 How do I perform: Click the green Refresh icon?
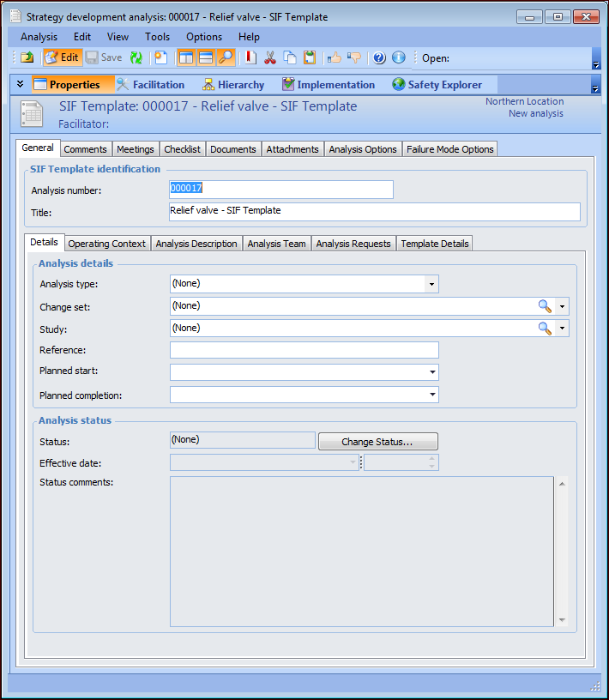tap(136, 57)
